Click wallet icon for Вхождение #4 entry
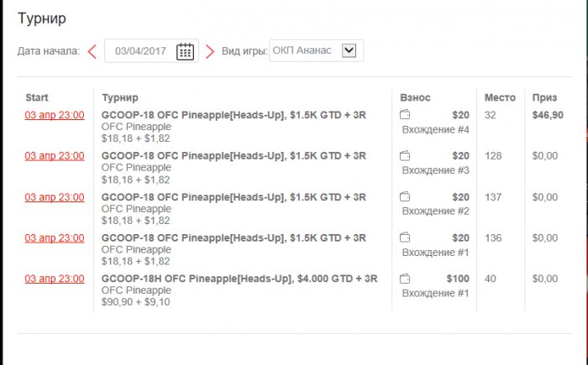This screenshot has width=588, height=365. click(x=405, y=115)
